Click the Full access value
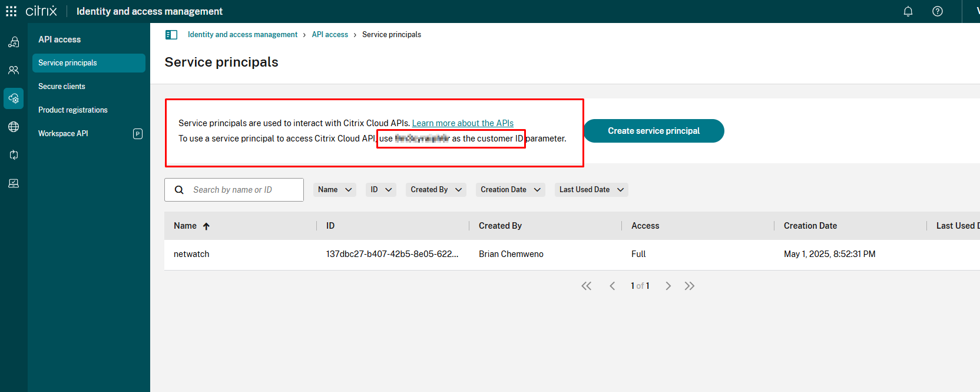 [x=638, y=254]
